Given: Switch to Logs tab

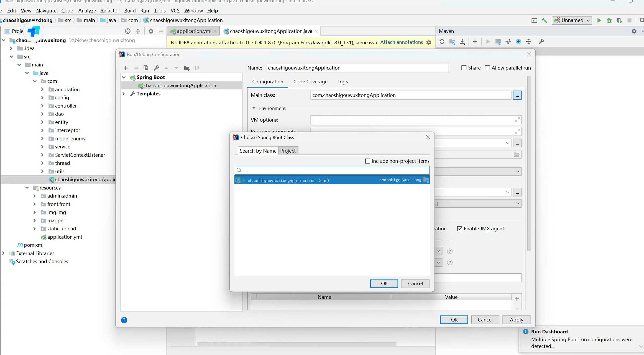Looking at the screenshot, I should click(343, 82).
